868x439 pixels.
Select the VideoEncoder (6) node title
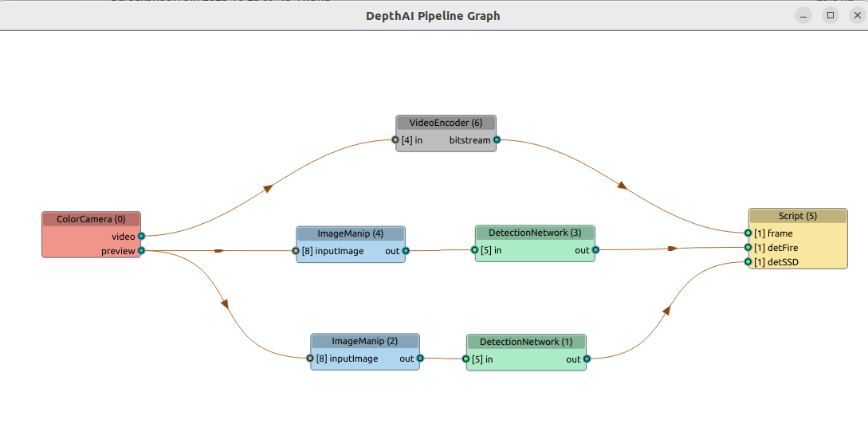[x=446, y=123]
